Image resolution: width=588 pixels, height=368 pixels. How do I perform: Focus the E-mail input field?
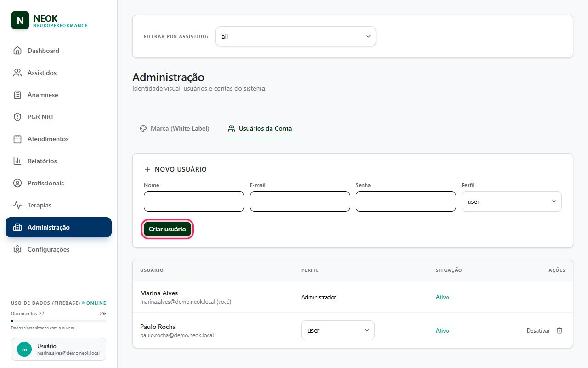tap(300, 201)
